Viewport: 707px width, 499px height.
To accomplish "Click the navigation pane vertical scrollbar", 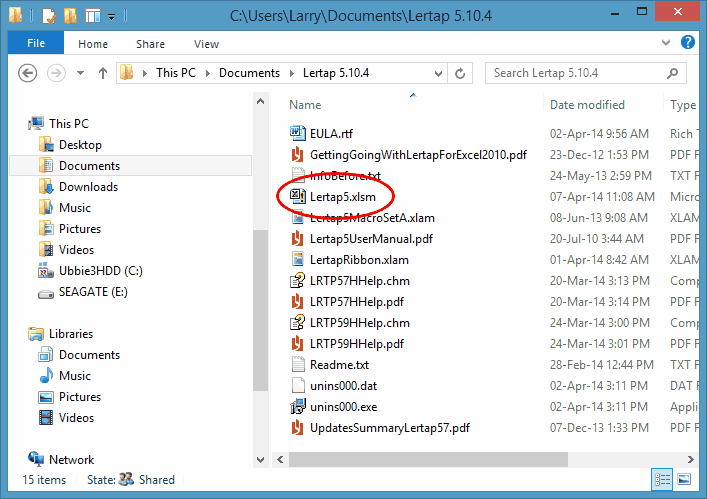I will point(260,300).
